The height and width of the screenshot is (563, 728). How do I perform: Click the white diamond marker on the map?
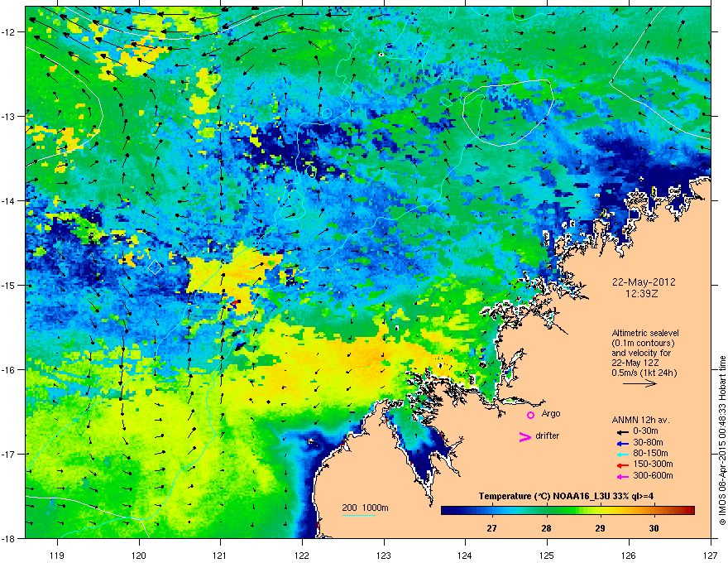pos(155,267)
